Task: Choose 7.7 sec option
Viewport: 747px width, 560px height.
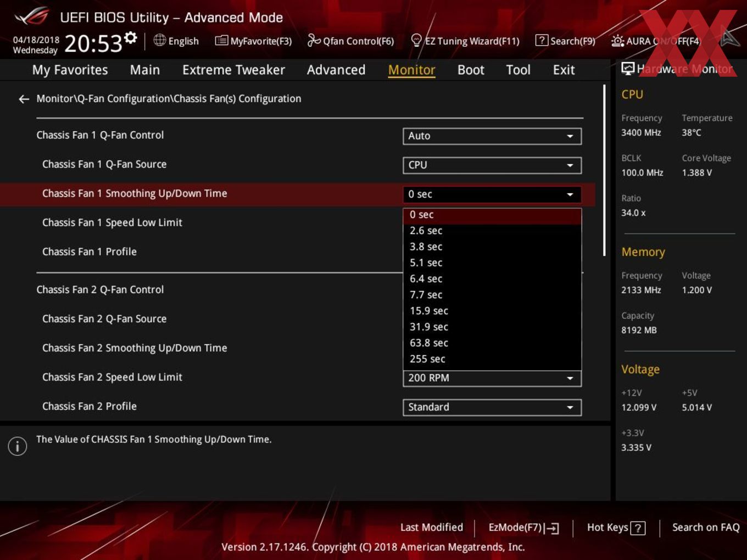Action: [492, 295]
